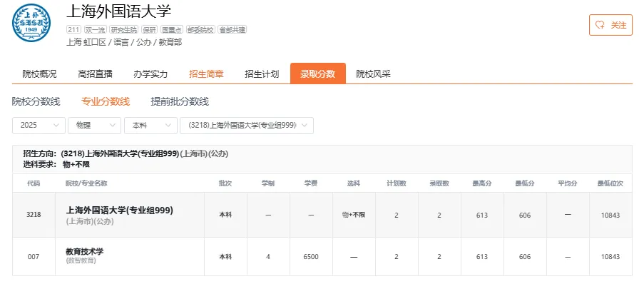This screenshot has height=289, width=644.
Task: Select the 录取分数 tab
Action: (x=318, y=73)
